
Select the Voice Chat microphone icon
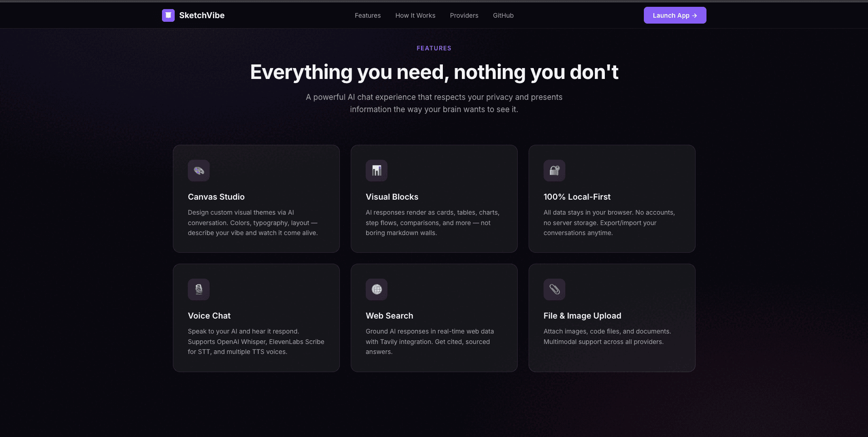[198, 289]
